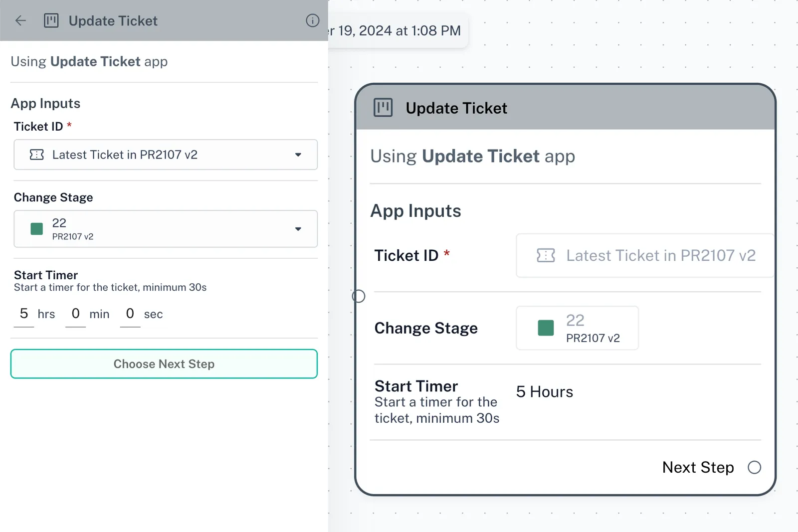Click the input connector circle on card's left edge

[359, 296]
